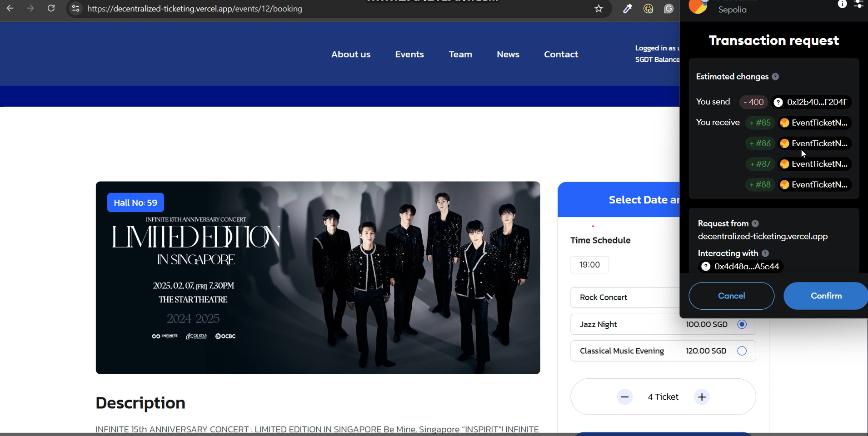The height and width of the screenshot is (436, 868).
Task: Open token address 0x12b40...F204F
Action: [812, 102]
